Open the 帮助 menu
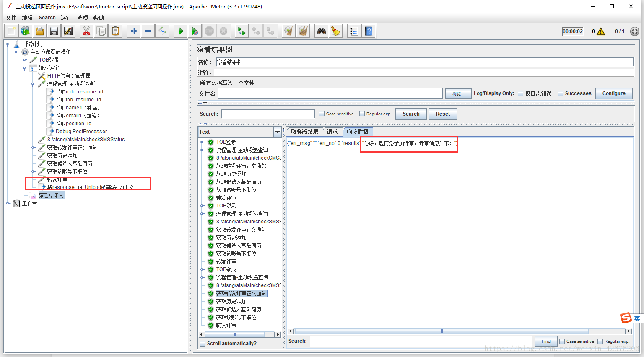Screen dimensions: 644x357 point(99,18)
